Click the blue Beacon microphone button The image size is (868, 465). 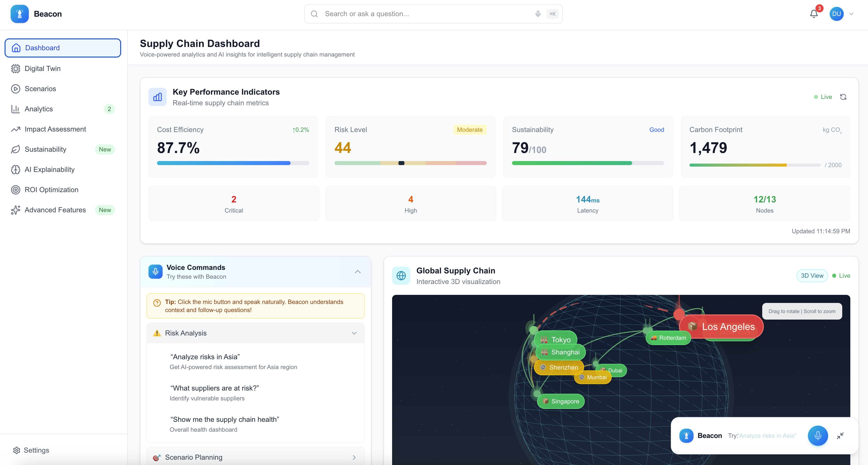818,435
